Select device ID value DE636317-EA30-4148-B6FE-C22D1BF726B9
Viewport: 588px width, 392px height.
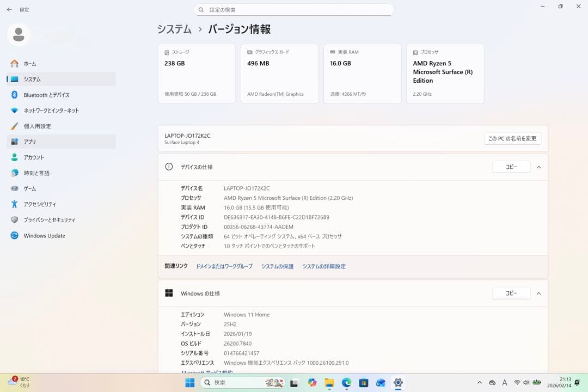click(x=277, y=217)
